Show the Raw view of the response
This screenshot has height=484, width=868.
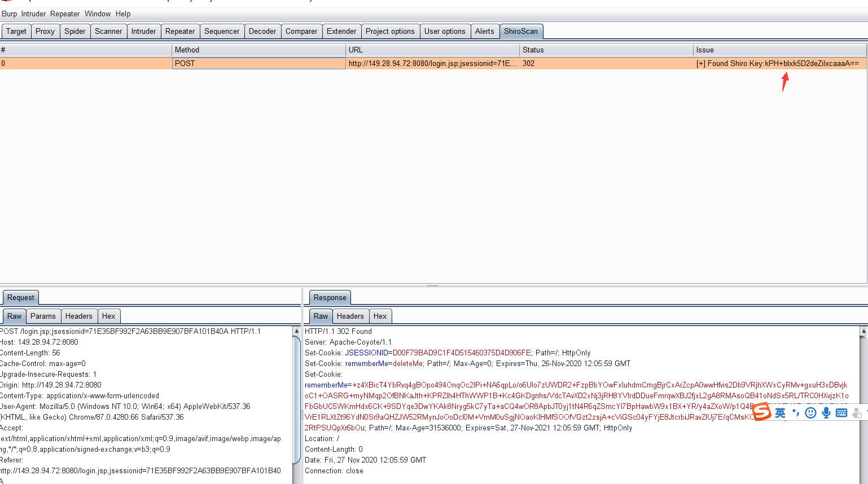[x=321, y=316]
